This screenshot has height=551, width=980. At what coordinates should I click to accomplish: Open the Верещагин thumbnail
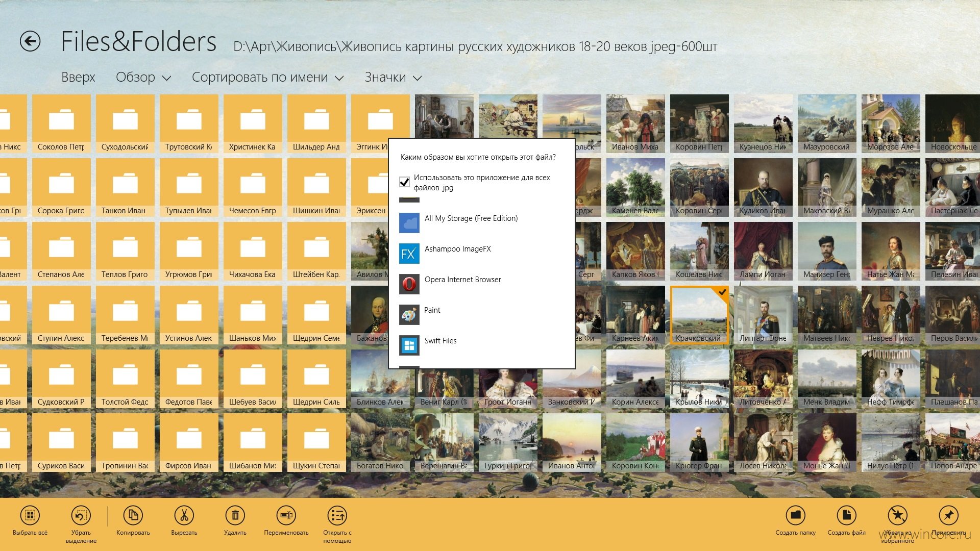[444, 442]
